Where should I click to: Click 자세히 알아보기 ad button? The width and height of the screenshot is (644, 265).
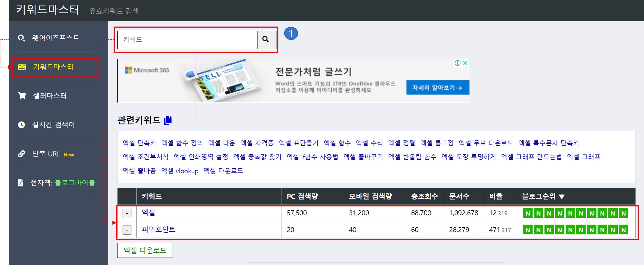click(x=438, y=88)
